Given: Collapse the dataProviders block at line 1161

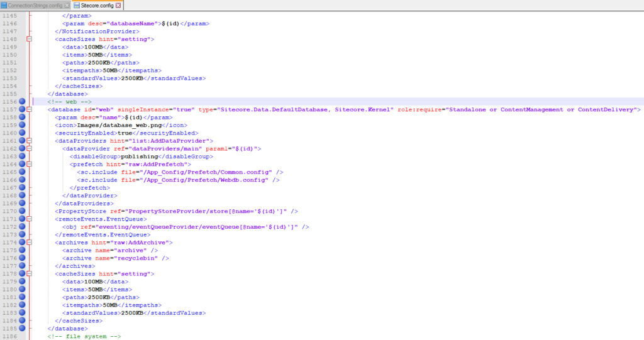Looking at the screenshot, I should pyautogui.click(x=29, y=140).
